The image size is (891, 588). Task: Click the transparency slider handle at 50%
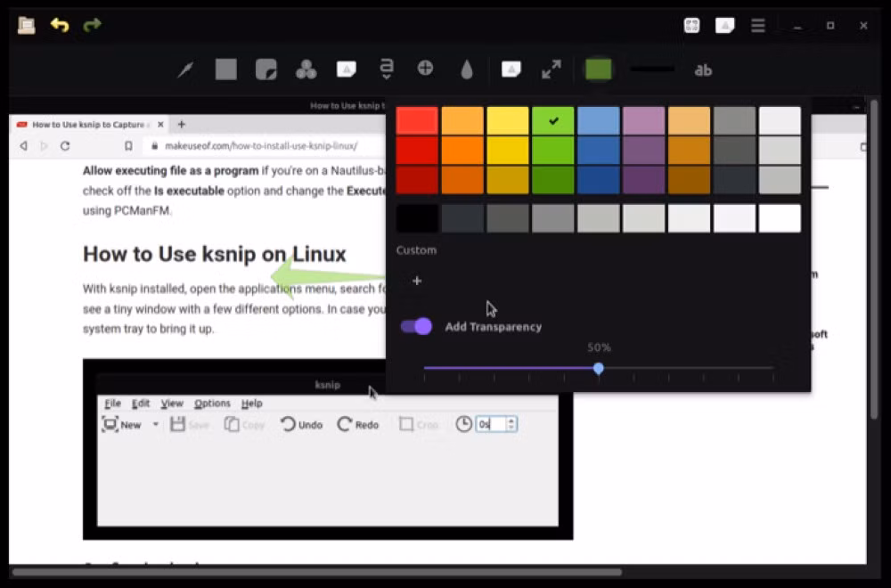[599, 369]
